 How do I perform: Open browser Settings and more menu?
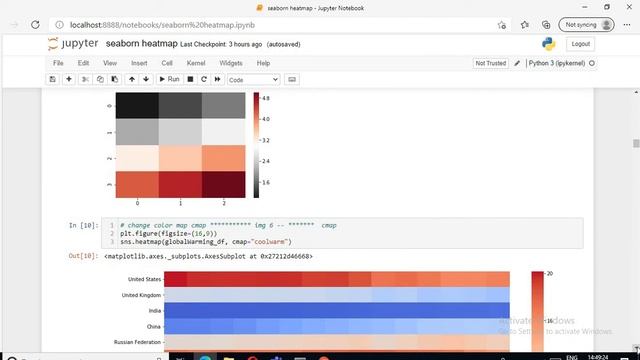pos(627,25)
